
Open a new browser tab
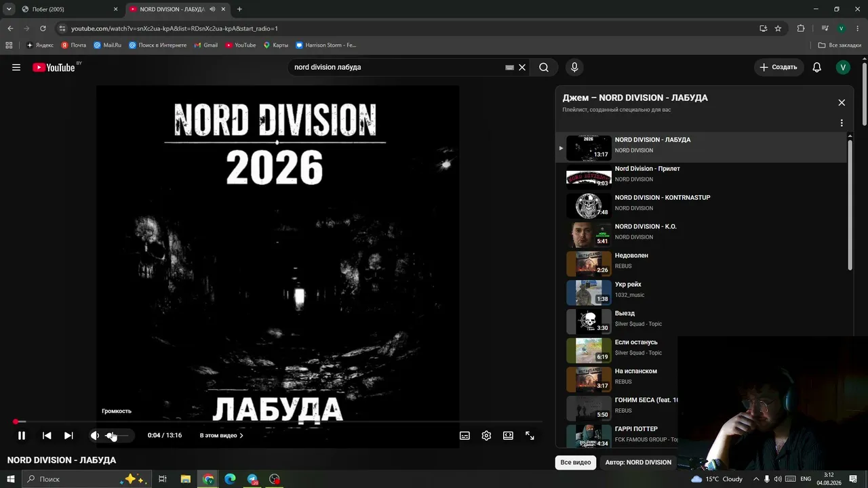tap(239, 9)
